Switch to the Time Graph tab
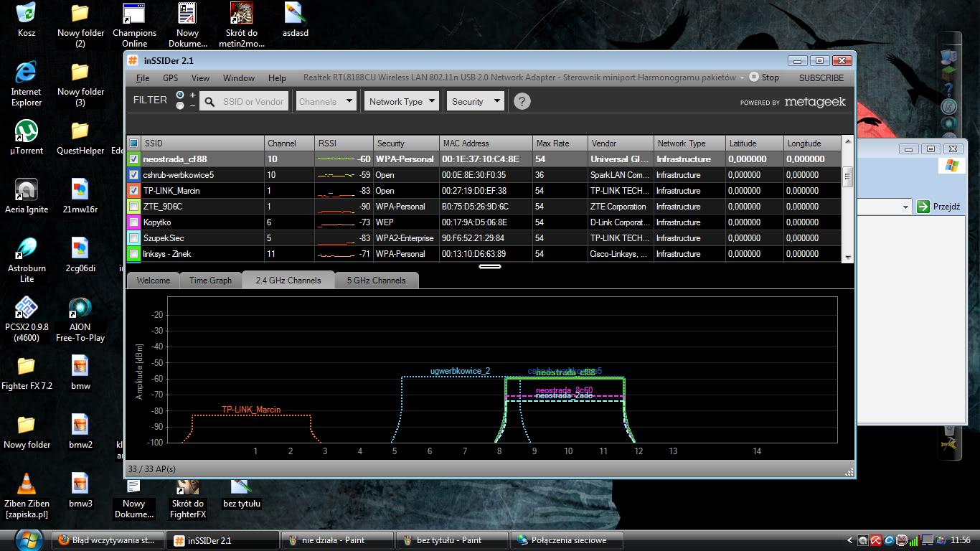Screen dimensions: 980x551 [x=210, y=281]
